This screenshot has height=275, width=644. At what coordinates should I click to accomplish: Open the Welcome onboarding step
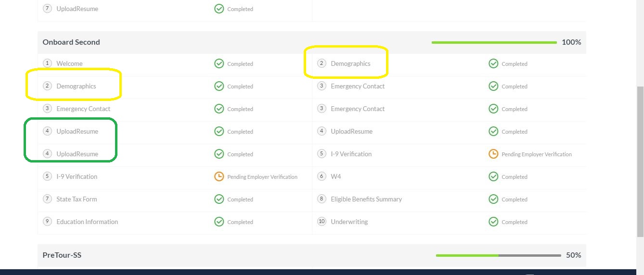pyautogui.click(x=69, y=63)
